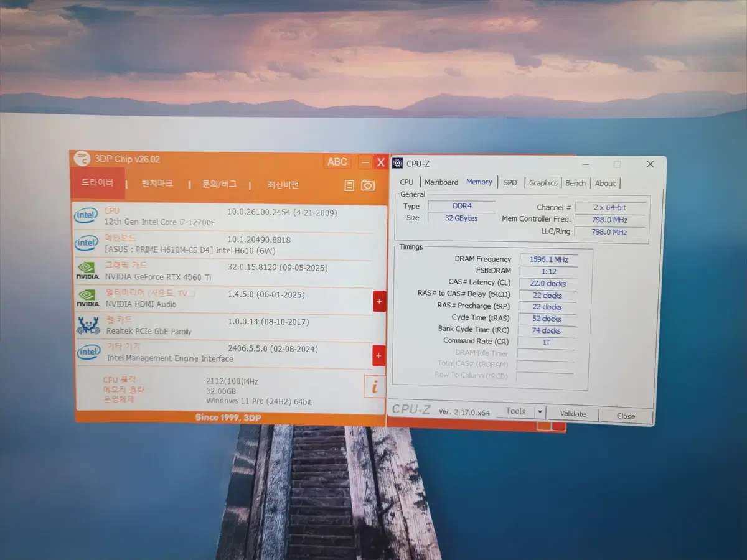Viewport: 747px width, 560px height.
Task: Click the 3DP Chip logo icon
Action: [x=82, y=159]
